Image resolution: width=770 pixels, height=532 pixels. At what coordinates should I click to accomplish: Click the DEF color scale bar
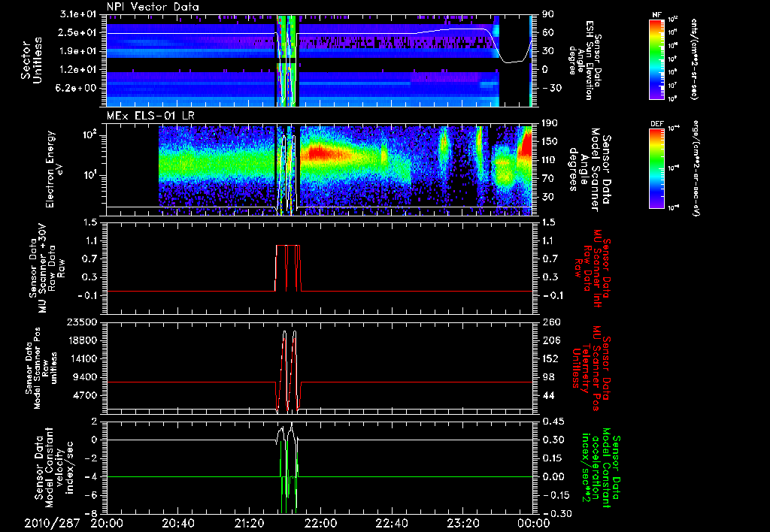point(656,168)
